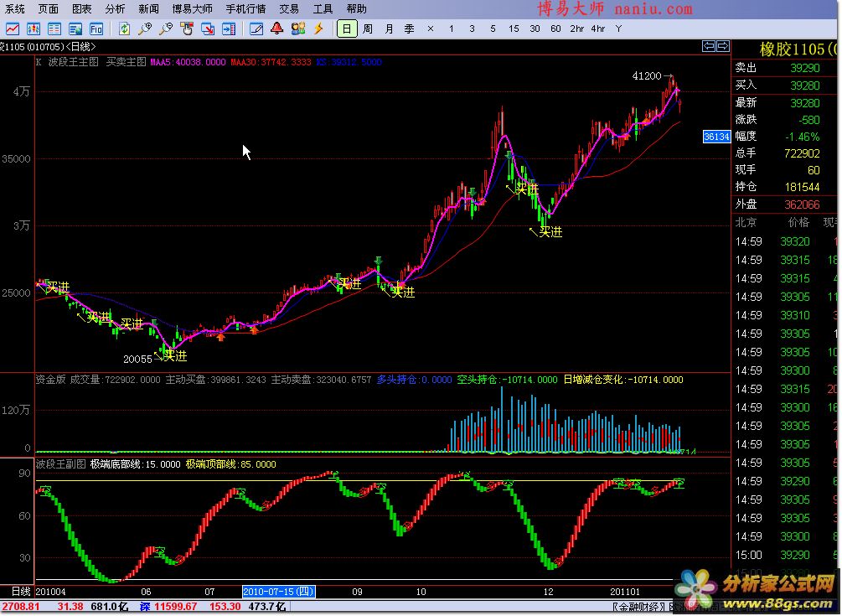Click the window with red arrow icon

[x=208, y=29]
